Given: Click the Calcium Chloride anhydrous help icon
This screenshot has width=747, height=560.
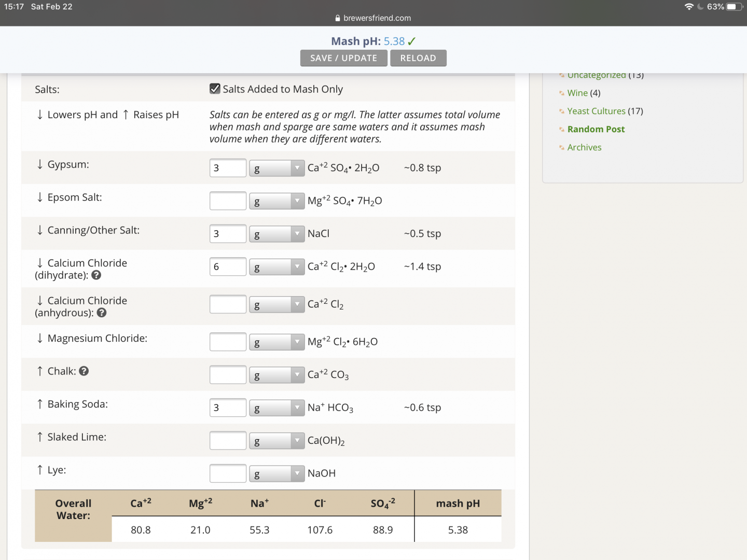Looking at the screenshot, I should [x=102, y=313].
